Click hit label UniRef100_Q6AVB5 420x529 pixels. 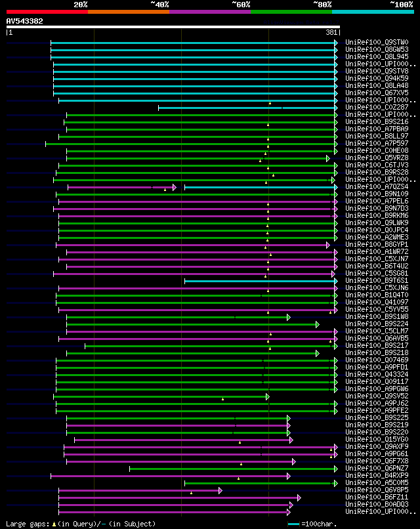point(377,339)
